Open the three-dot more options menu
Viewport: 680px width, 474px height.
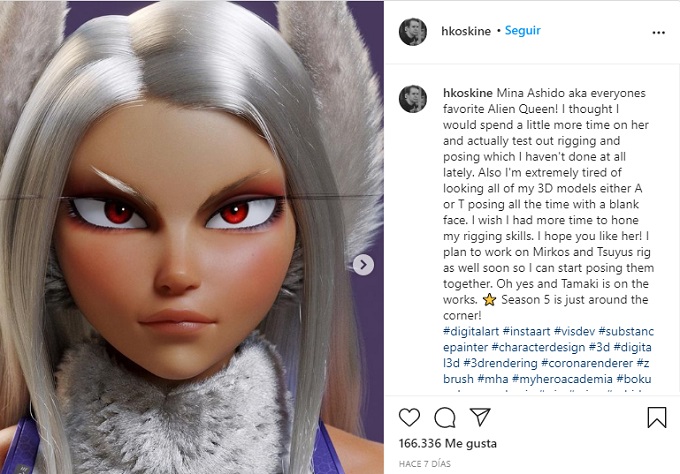tap(658, 33)
